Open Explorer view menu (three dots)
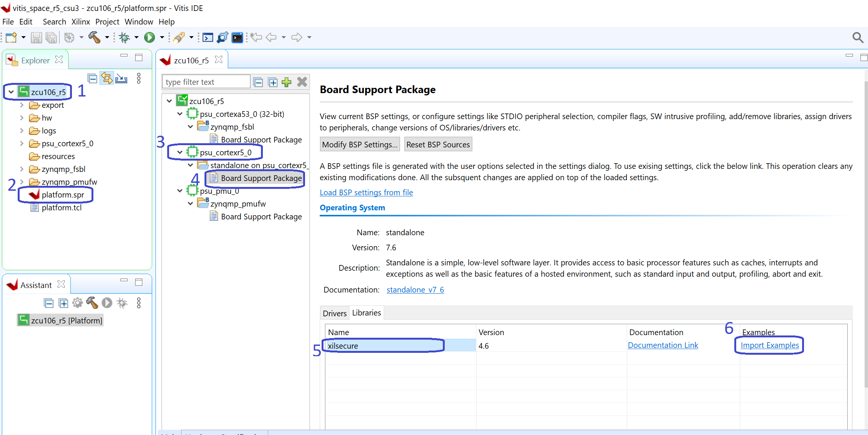 click(139, 78)
